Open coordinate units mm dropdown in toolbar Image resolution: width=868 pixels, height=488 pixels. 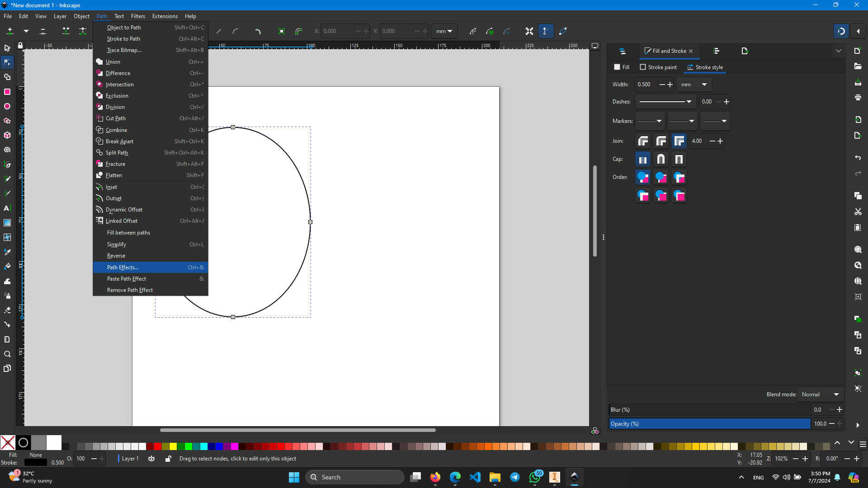[444, 31]
